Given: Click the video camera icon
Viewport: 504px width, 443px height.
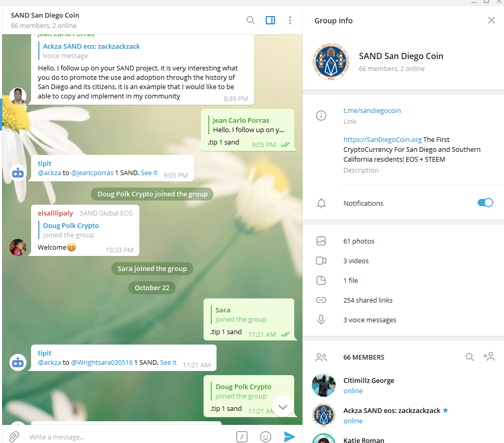Looking at the screenshot, I should [x=321, y=261].
